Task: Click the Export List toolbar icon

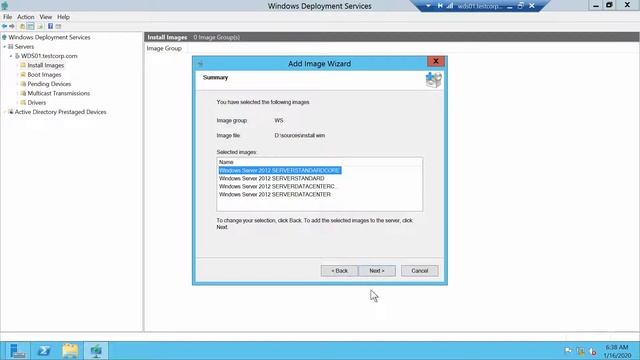Action: [40, 26]
